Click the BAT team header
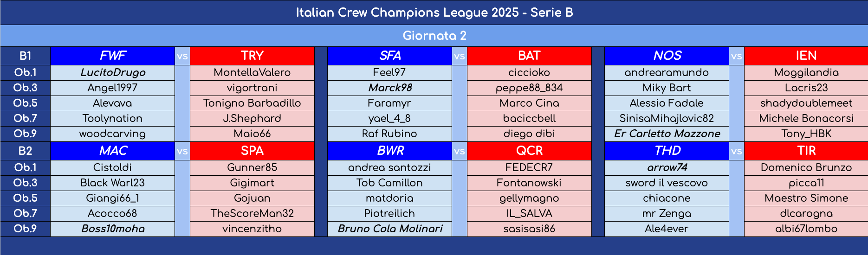 [x=529, y=56]
